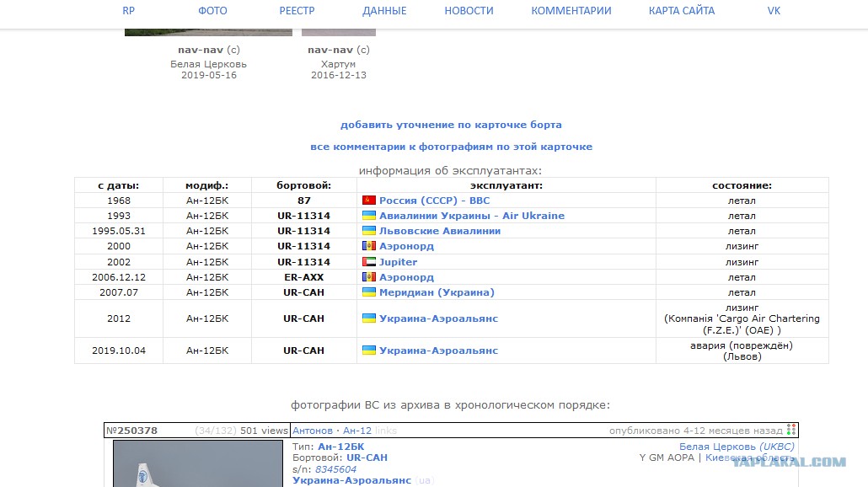Open operator Авиалинии Украины - Air Ukraine
This screenshot has height=487, width=868.
(x=472, y=216)
